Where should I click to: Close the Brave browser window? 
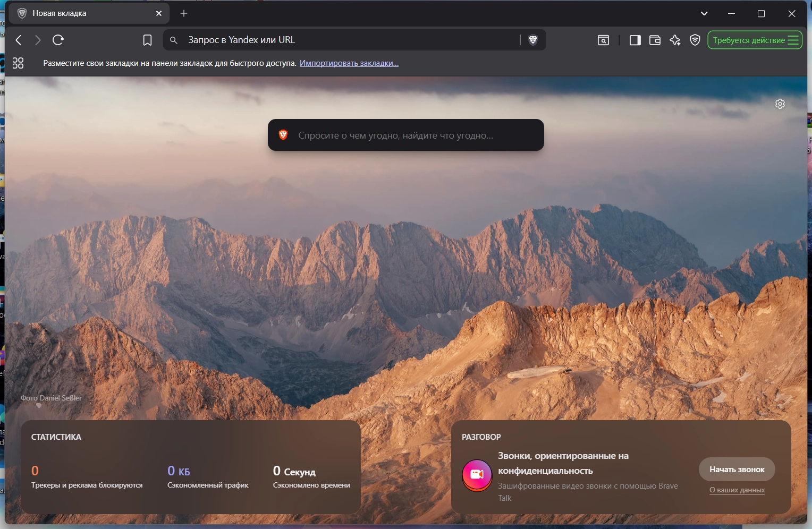792,14
